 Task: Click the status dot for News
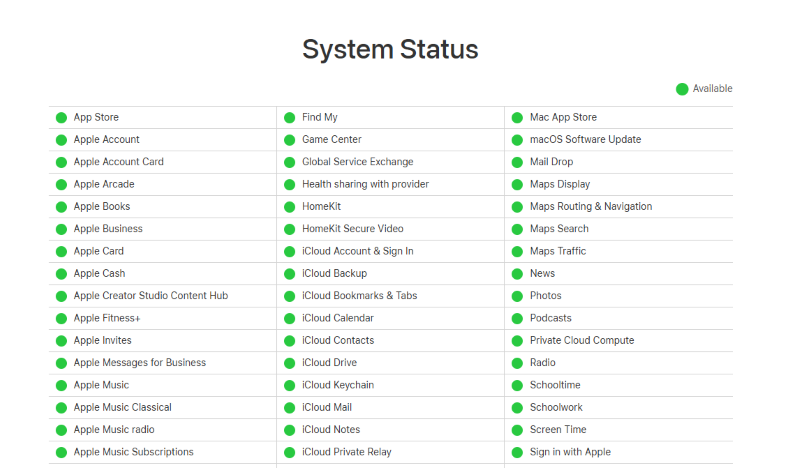tap(517, 274)
